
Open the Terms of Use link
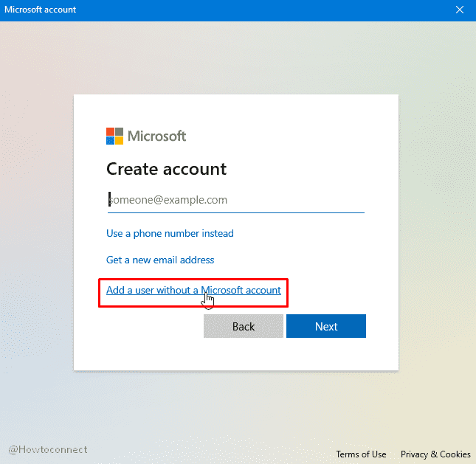[x=361, y=454]
